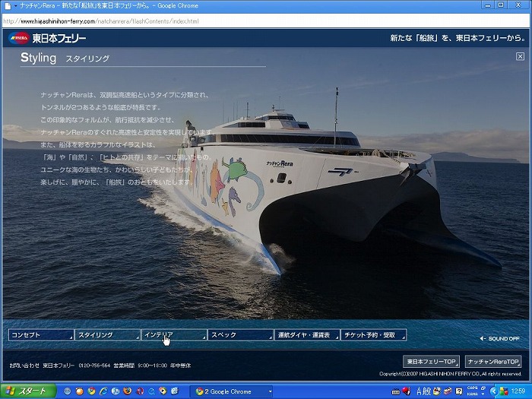Click 2 Google Chrome taskbar group
The height and width of the screenshot is (399, 532).
[x=231, y=391]
